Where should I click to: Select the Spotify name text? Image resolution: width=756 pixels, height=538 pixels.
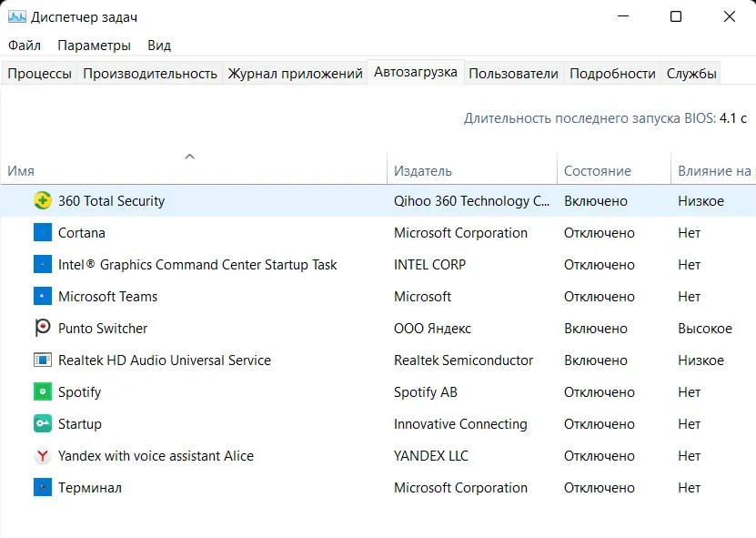(79, 391)
